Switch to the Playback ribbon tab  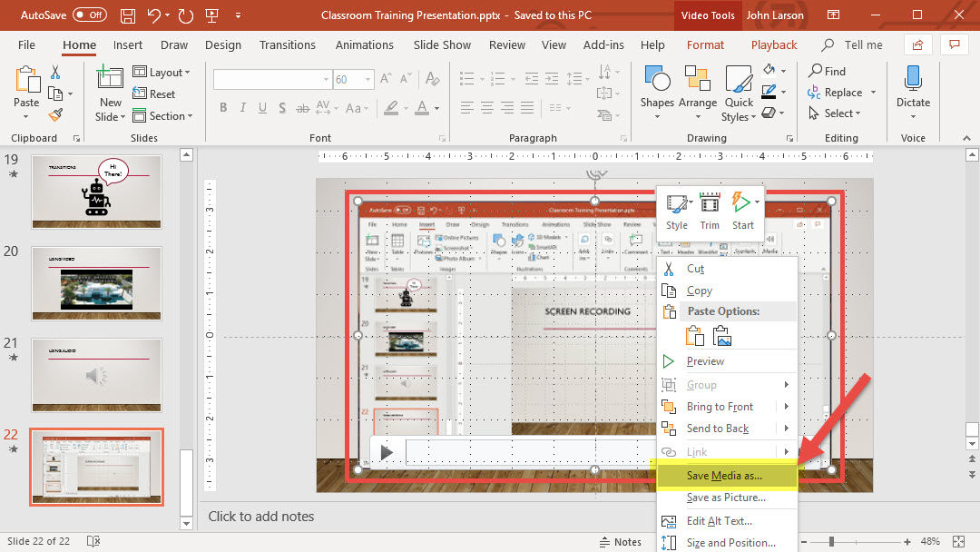coord(773,44)
